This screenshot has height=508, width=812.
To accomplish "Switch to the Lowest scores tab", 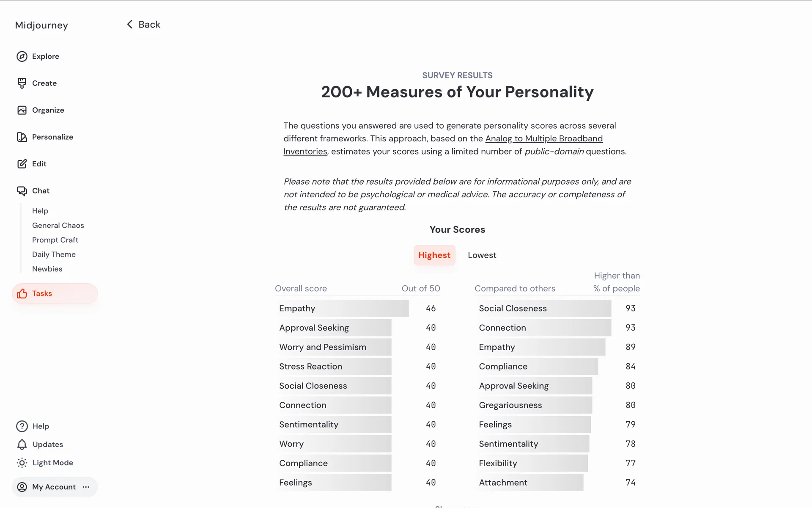I will (x=482, y=255).
